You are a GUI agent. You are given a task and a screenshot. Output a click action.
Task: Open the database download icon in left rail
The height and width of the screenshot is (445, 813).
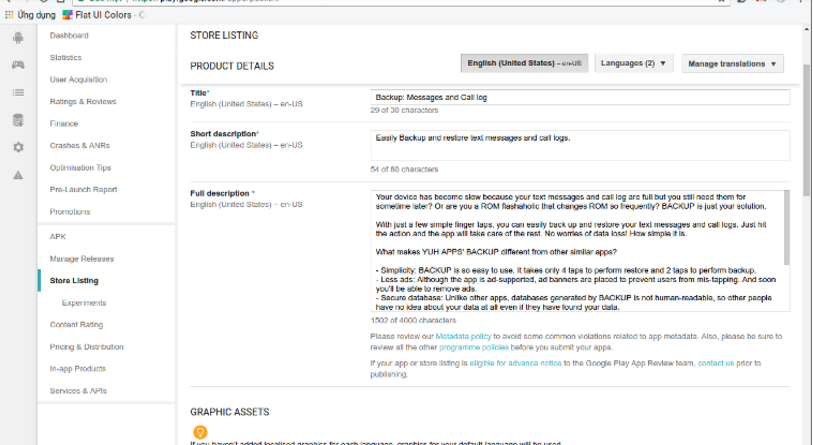[18, 120]
